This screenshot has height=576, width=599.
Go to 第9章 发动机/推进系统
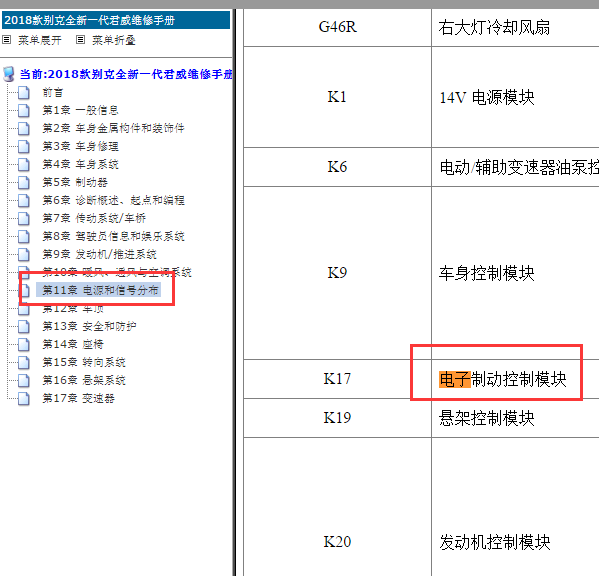click(99, 254)
